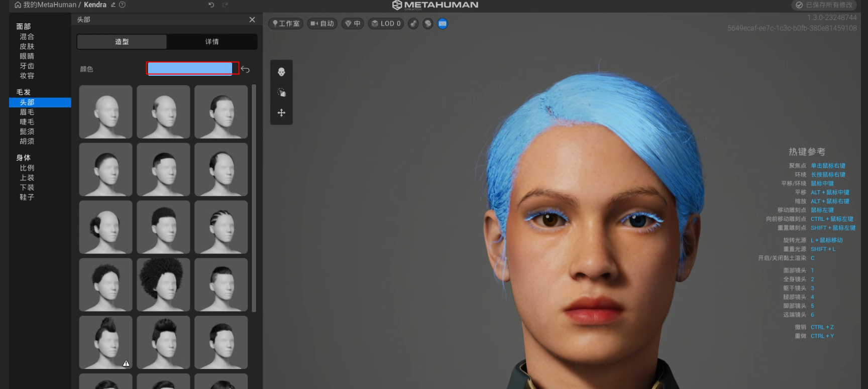
Task: Select the move arrows tool
Action: point(281,113)
